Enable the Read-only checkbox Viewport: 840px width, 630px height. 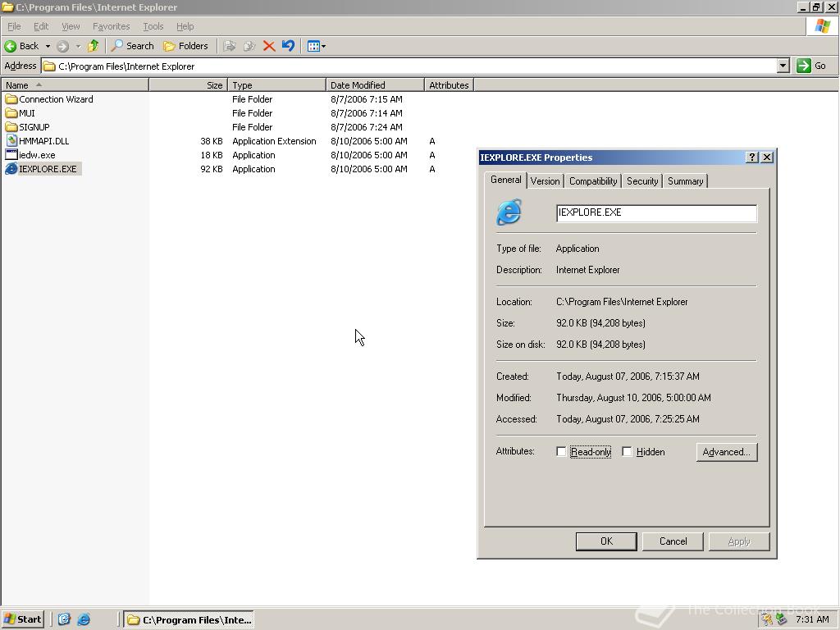561,452
